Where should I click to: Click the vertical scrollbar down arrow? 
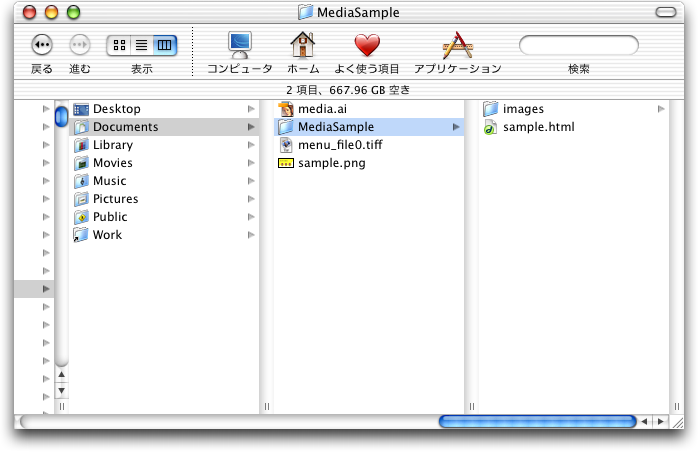(61, 391)
